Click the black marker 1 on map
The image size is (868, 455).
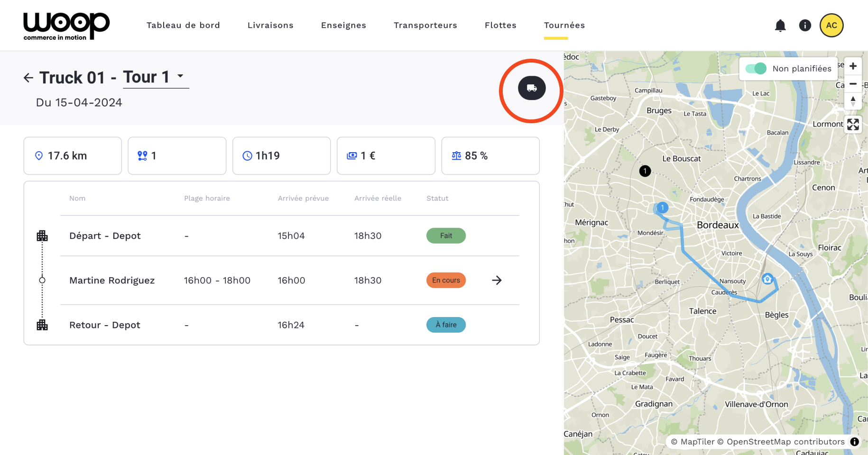pos(645,171)
